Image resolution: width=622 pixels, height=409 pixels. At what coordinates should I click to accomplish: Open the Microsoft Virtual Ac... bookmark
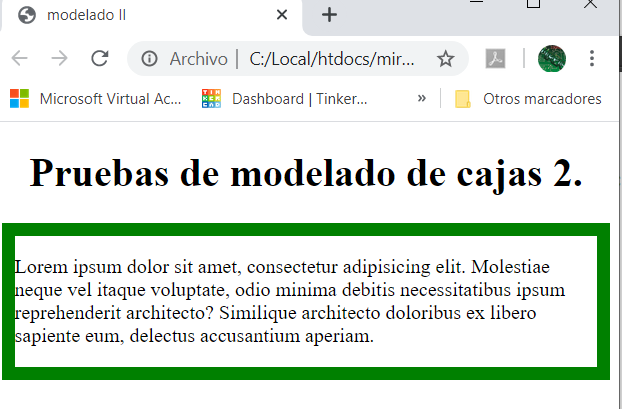95,99
